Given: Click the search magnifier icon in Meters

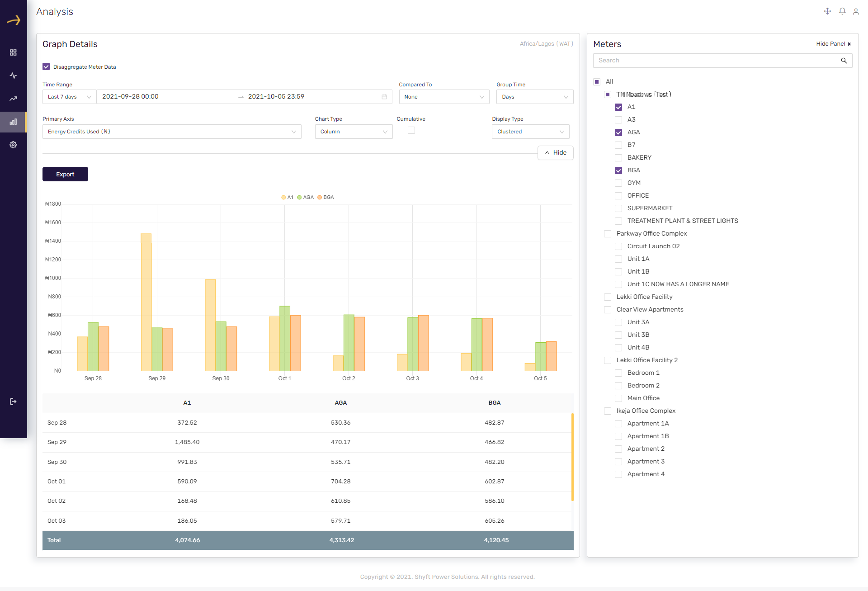Looking at the screenshot, I should 844,61.
